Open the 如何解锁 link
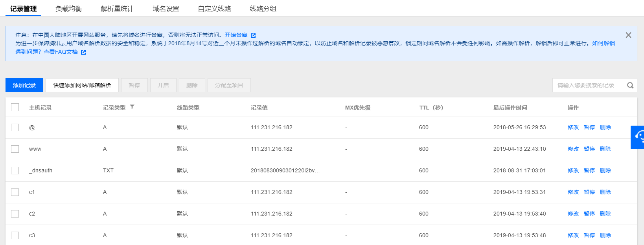The height and width of the screenshot is (245, 644). 604,43
